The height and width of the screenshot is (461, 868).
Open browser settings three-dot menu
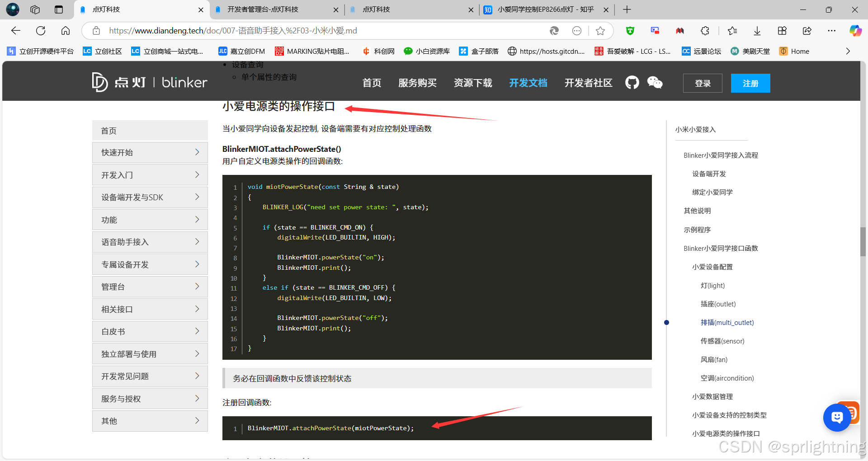click(x=832, y=31)
